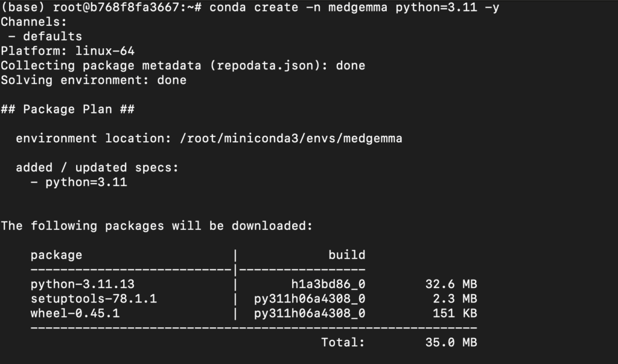Click the '- python=3.11' spec entry
618x364 pixels.
(x=79, y=182)
